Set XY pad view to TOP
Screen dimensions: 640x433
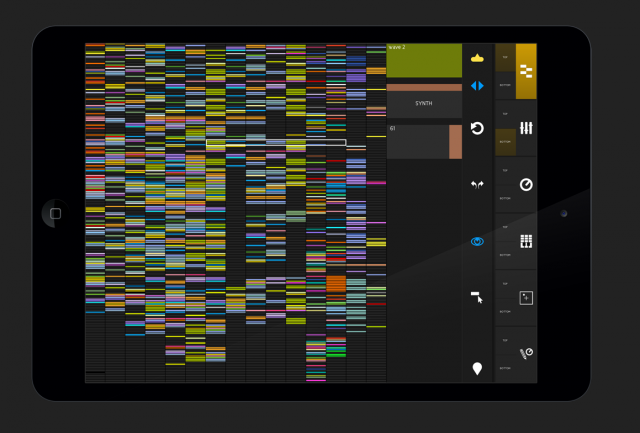coord(505,284)
